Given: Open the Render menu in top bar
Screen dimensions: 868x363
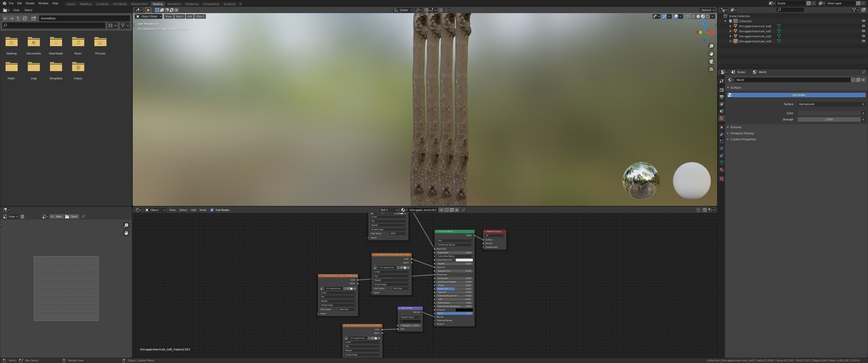Looking at the screenshot, I should click(x=30, y=3).
